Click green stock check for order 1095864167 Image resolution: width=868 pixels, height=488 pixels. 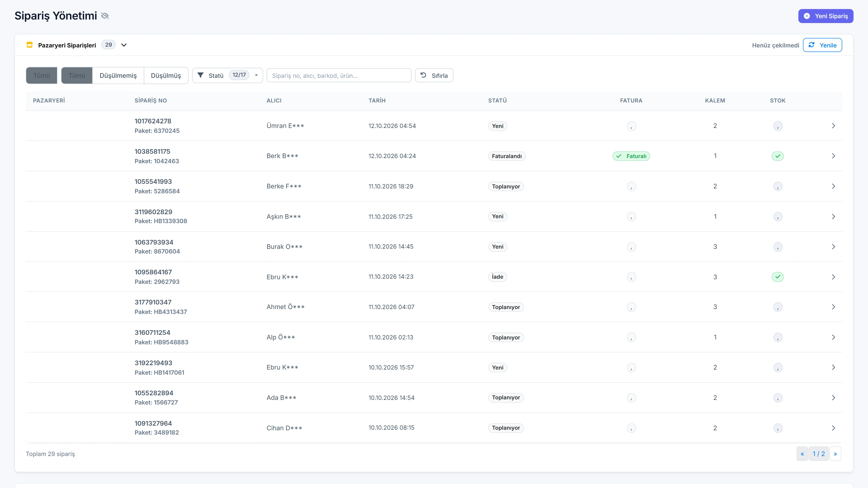(778, 277)
